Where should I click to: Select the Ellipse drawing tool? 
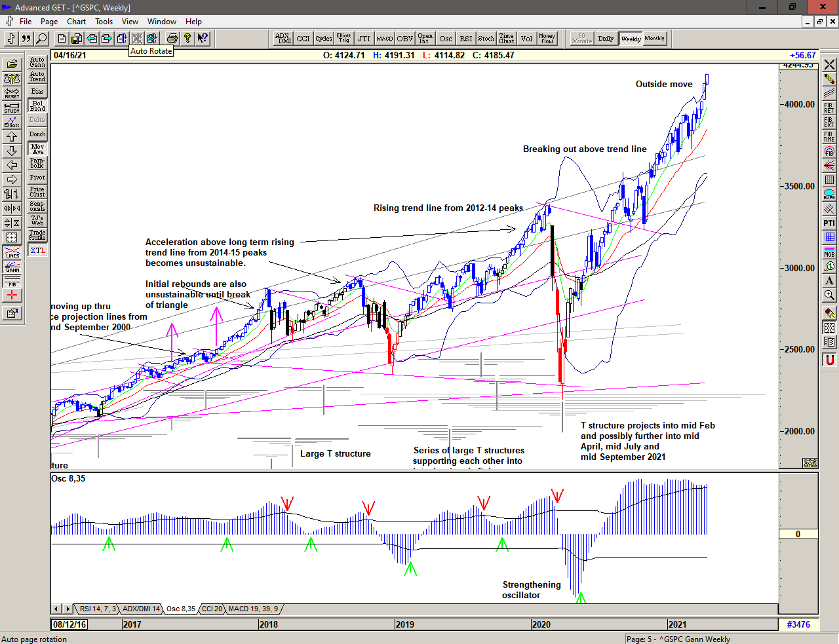click(829, 194)
